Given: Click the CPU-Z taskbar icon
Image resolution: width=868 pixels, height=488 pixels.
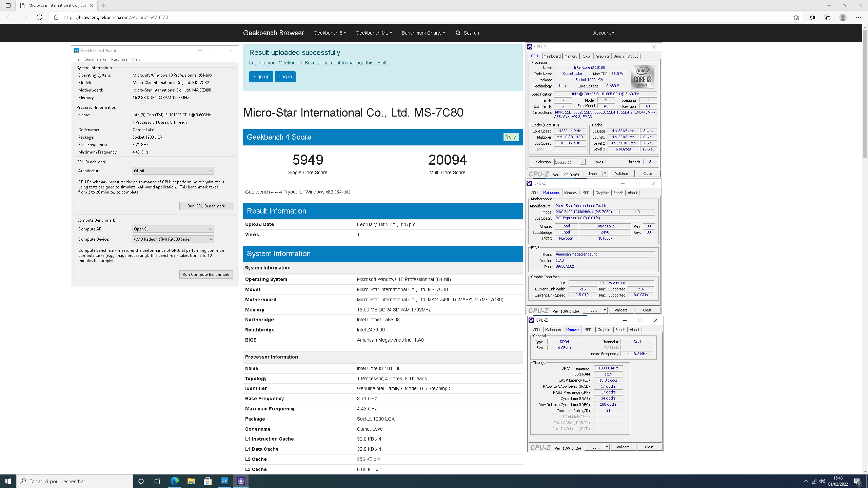Looking at the screenshot, I should 241,481.
